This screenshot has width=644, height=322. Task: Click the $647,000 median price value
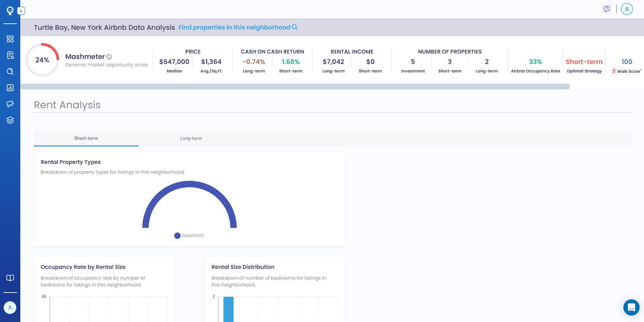click(x=174, y=62)
